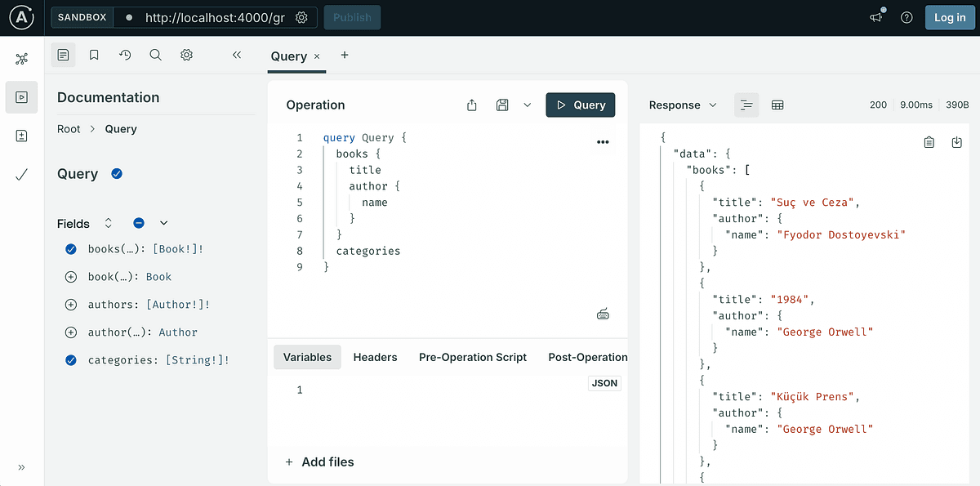Search the schema with magnifier icon
The image size is (980, 486).
click(x=155, y=55)
